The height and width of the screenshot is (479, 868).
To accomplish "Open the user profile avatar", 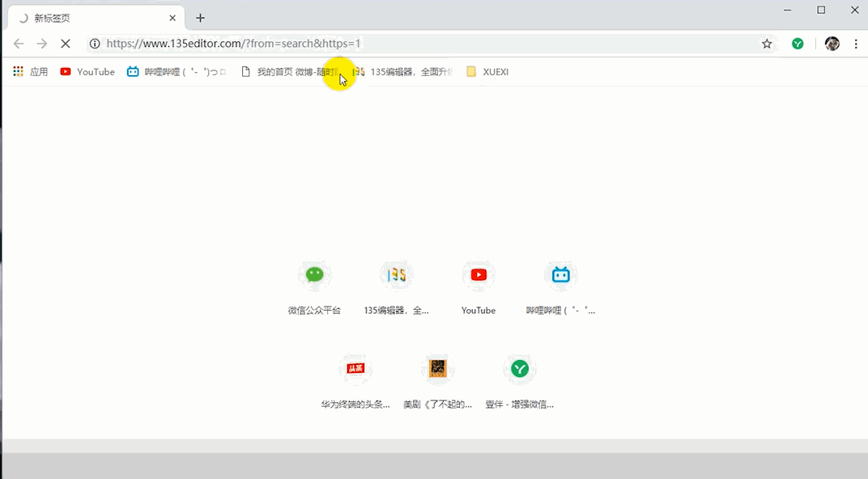I will (x=832, y=43).
